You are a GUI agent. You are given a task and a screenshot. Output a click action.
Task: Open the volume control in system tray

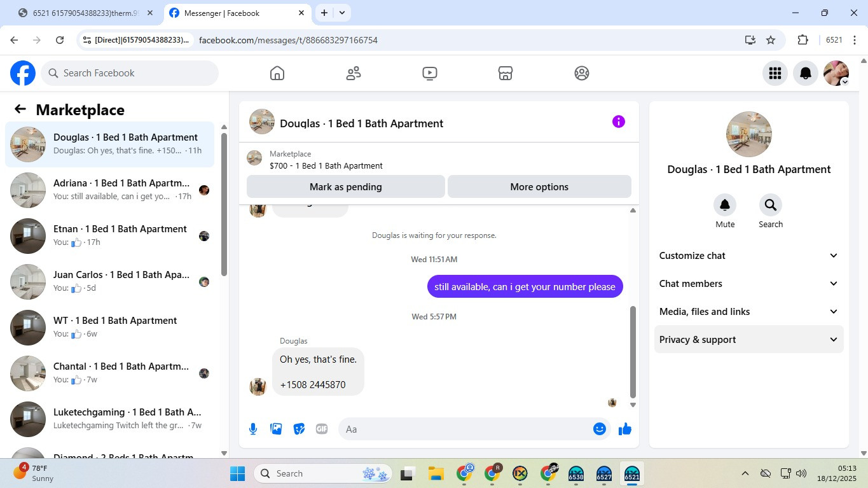coord(801,473)
